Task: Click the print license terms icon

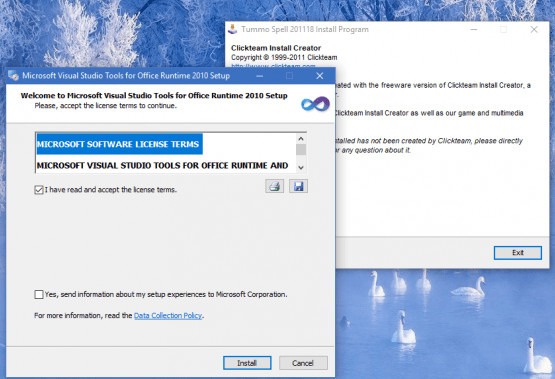Action: coord(274,186)
